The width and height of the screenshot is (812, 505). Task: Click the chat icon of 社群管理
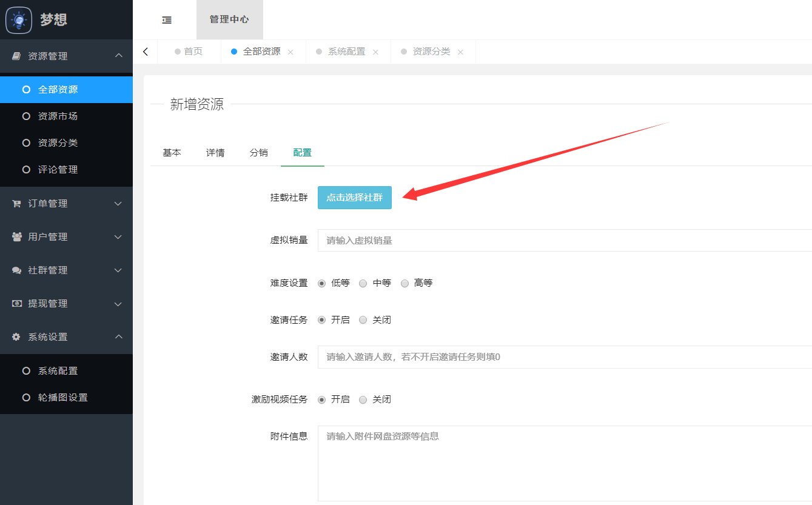(x=16, y=270)
